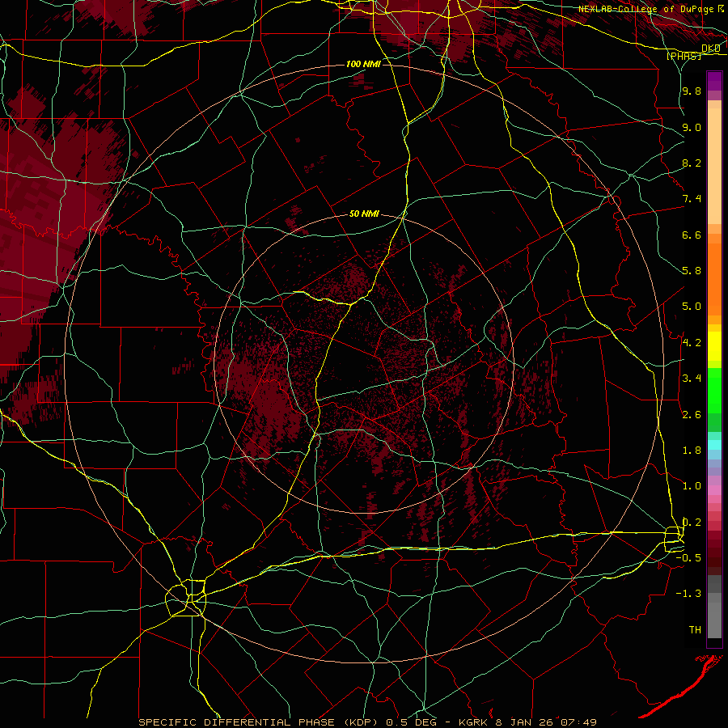
Task: Click the "TH" threshold label on the scale
Action: pyautogui.click(x=695, y=630)
